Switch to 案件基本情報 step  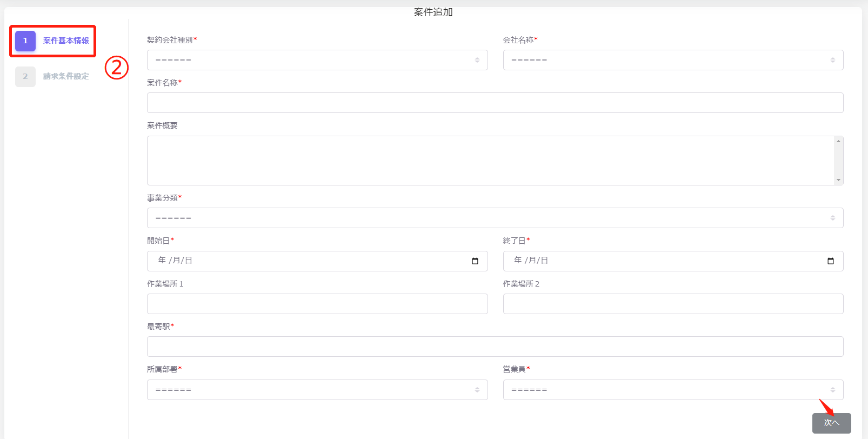[66, 41]
